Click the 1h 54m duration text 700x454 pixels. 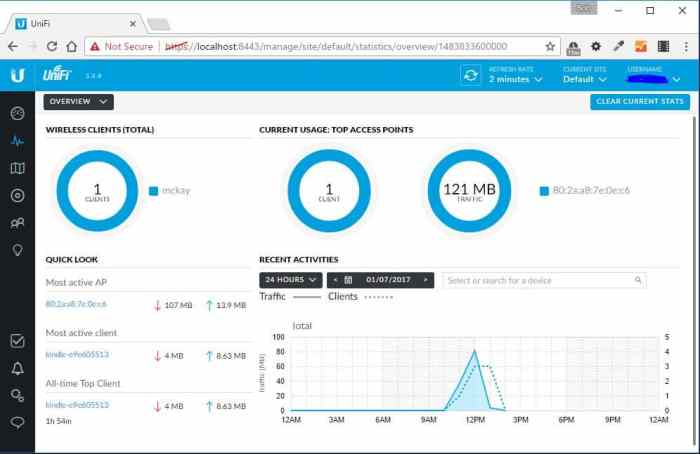(58, 421)
